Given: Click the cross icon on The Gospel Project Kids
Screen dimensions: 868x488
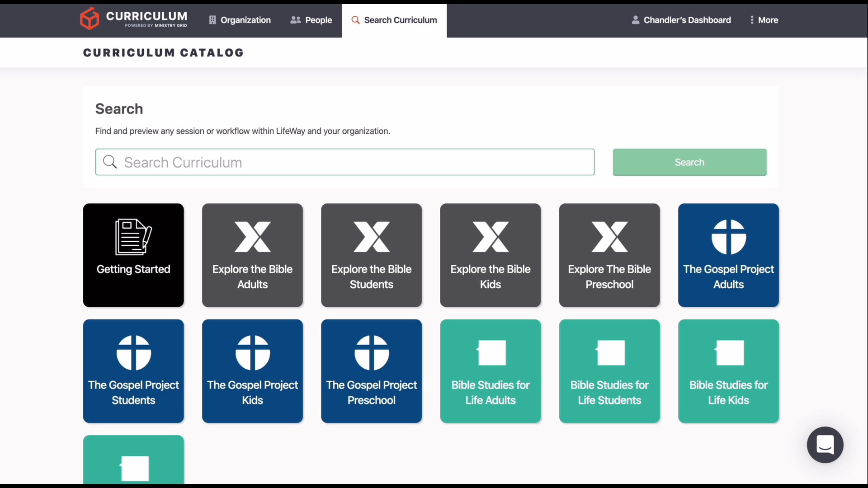Looking at the screenshot, I should click(253, 353).
